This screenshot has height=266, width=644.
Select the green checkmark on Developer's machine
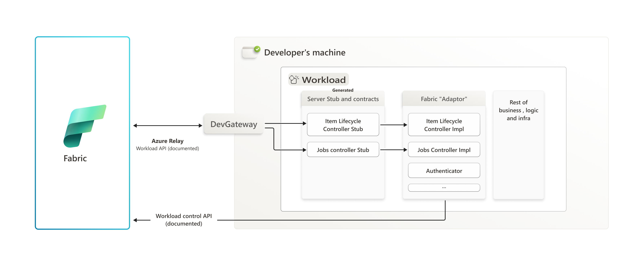(257, 49)
